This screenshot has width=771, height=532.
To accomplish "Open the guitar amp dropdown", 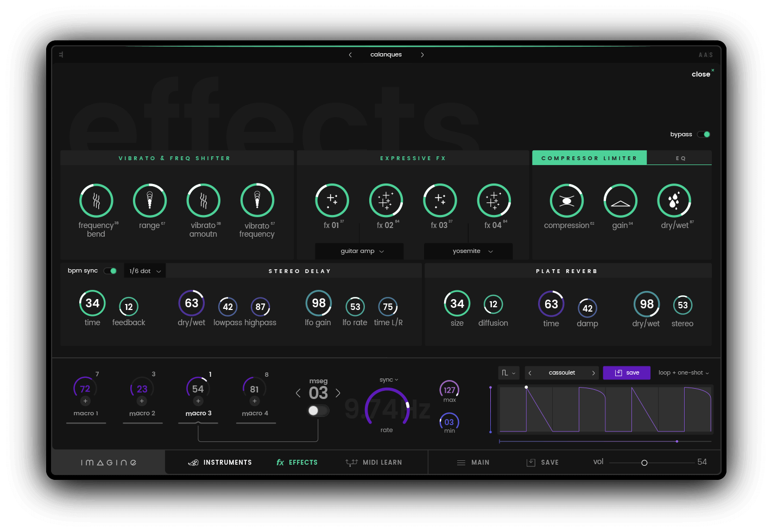I will (x=359, y=251).
